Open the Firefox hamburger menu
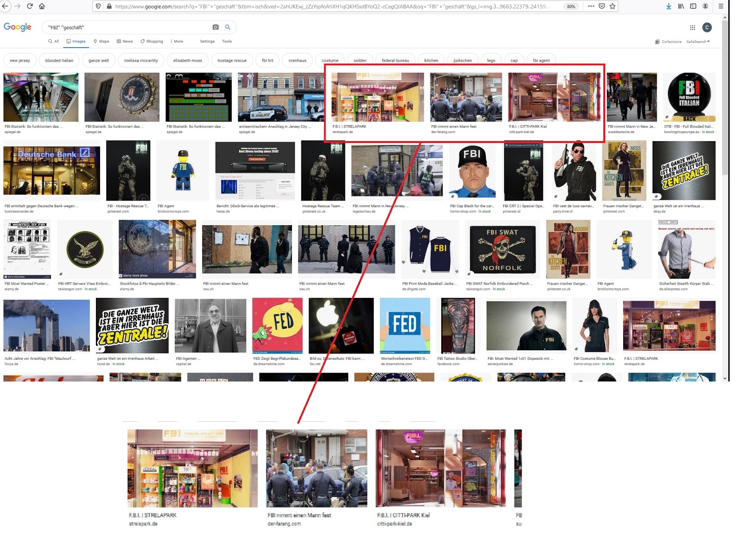Image resolution: width=756 pixels, height=550 pixels. click(x=721, y=6)
